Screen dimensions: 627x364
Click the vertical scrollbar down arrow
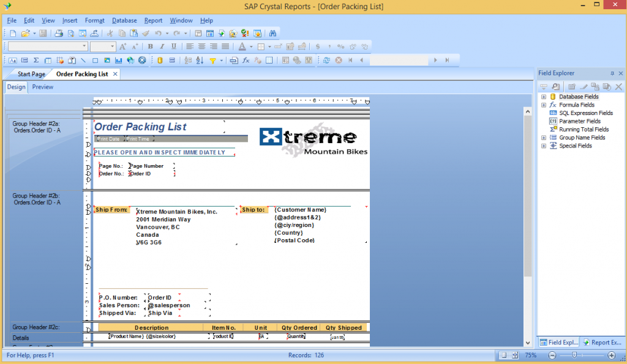coord(528,343)
